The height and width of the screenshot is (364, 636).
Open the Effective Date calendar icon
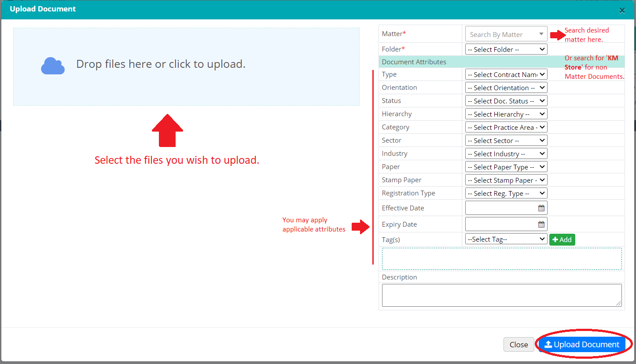541,208
